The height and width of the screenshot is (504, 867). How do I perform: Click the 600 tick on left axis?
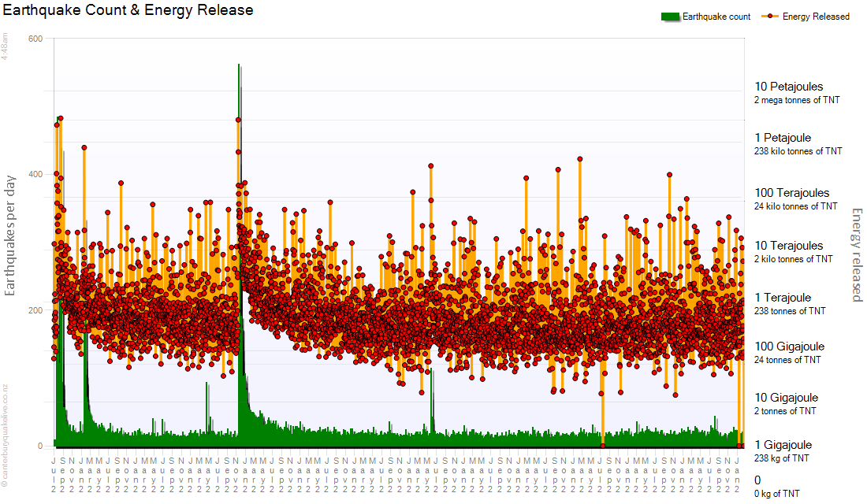tap(35, 39)
